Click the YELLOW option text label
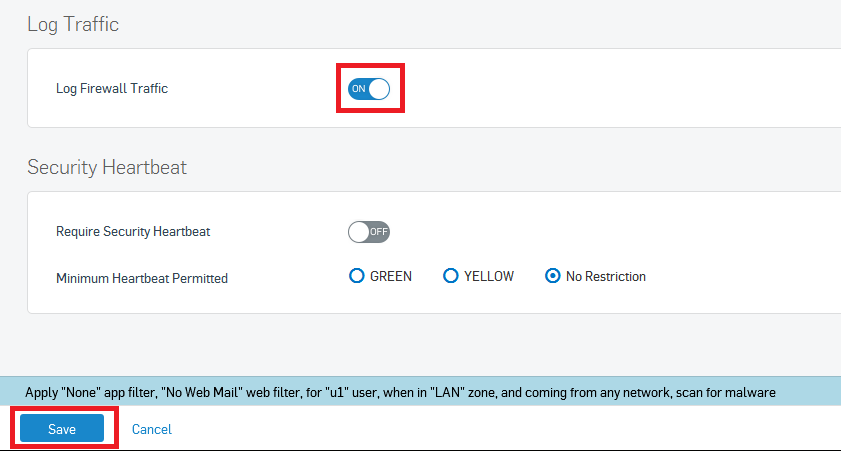Screen dimensions: 841x451 coord(489,276)
